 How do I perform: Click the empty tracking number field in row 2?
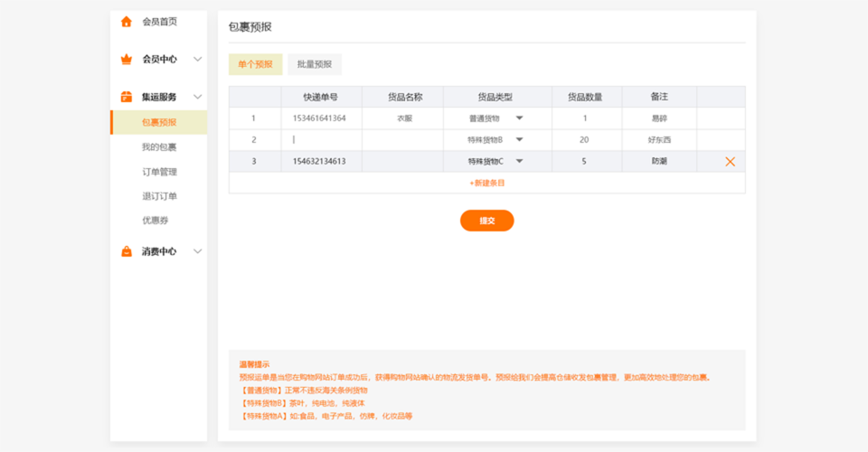pyautogui.click(x=321, y=140)
